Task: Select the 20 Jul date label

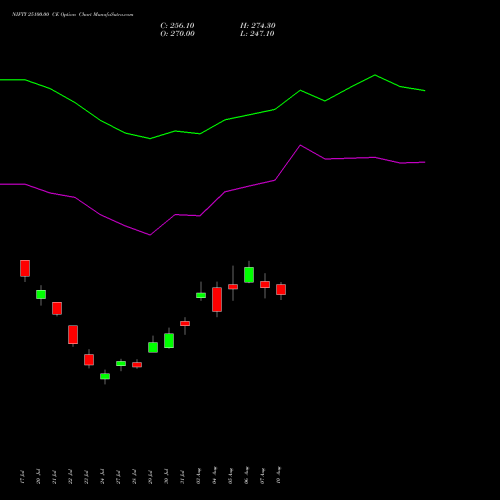Action: click(38, 477)
